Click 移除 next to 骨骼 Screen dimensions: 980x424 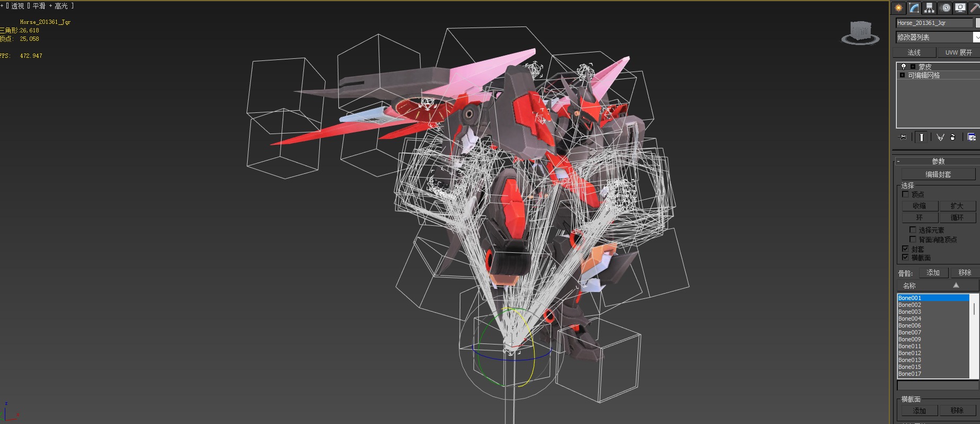965,272
